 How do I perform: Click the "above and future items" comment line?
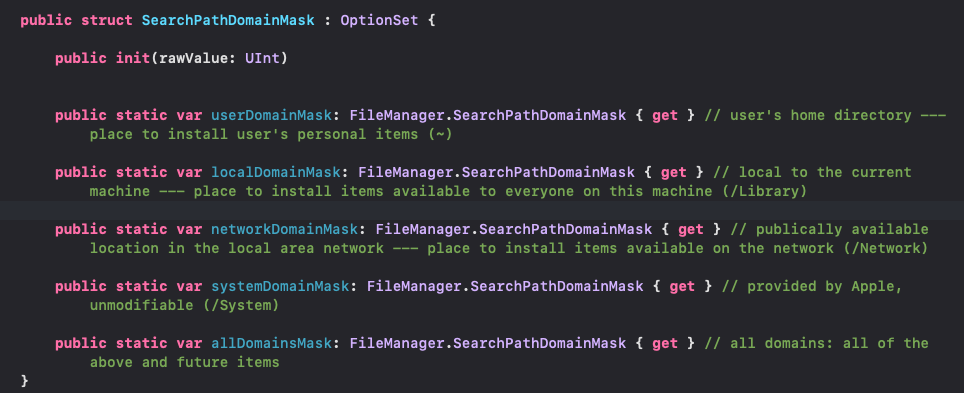click(x=184, y=362)
